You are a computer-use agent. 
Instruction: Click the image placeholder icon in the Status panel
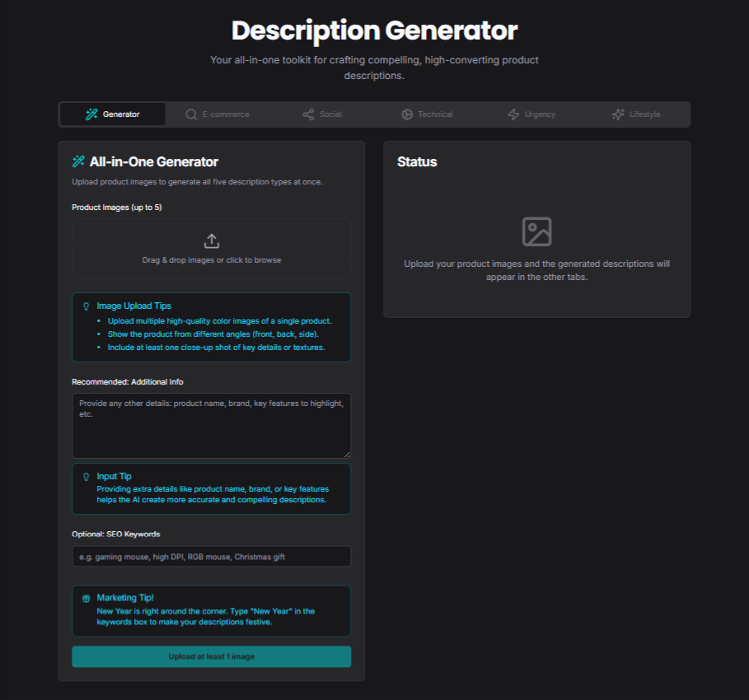pyautogui.click(x=536, y=232)
